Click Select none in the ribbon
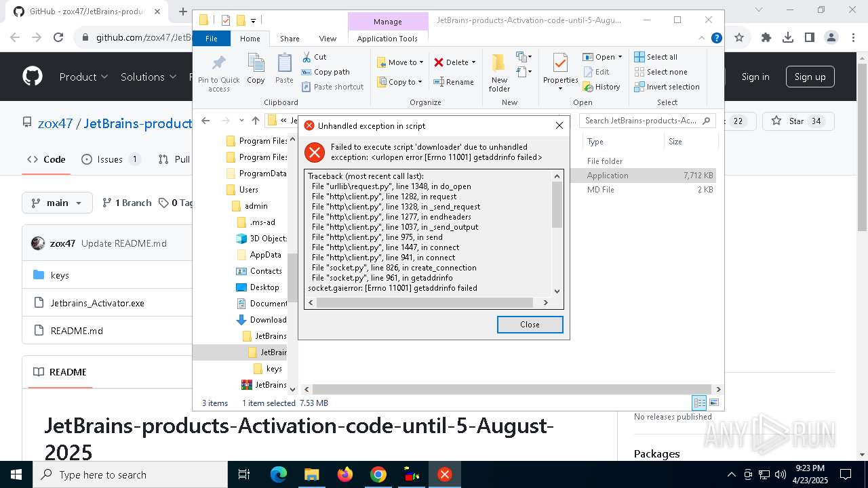868x488 pixels. [x=660, y=72]
